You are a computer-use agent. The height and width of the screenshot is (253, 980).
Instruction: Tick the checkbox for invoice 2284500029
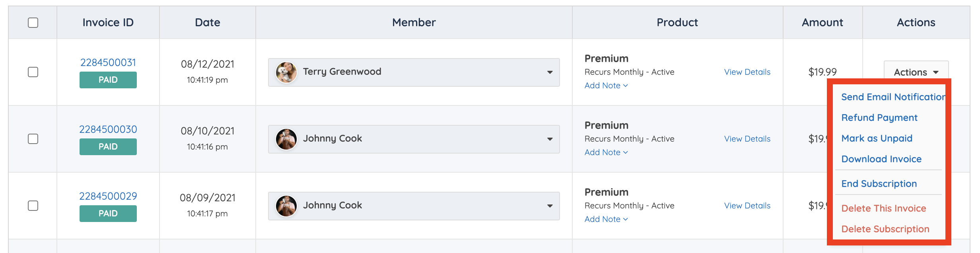[x=33, y=206]
